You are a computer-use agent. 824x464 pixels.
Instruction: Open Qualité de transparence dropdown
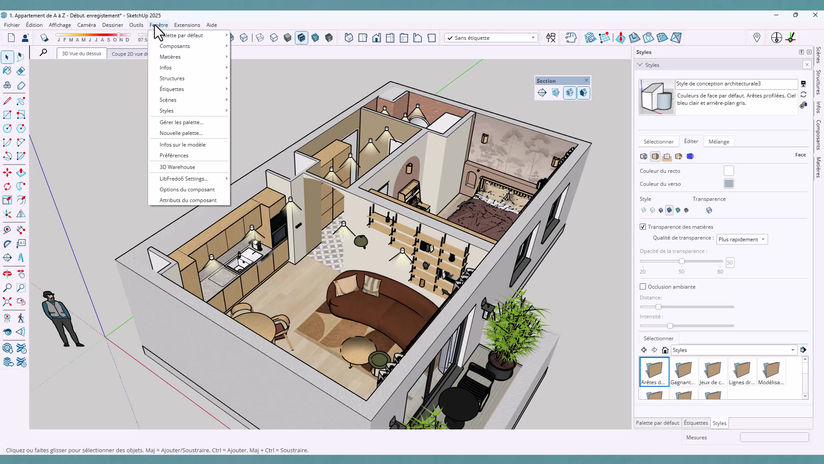741,239
